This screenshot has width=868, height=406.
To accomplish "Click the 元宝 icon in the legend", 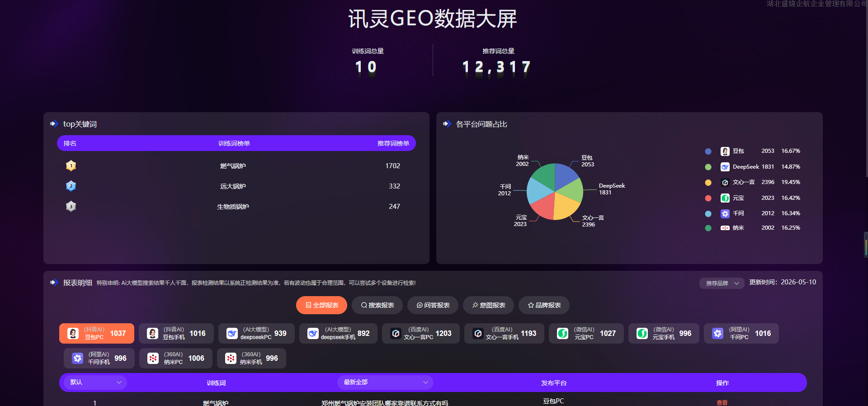I will [x=725, y=198].
